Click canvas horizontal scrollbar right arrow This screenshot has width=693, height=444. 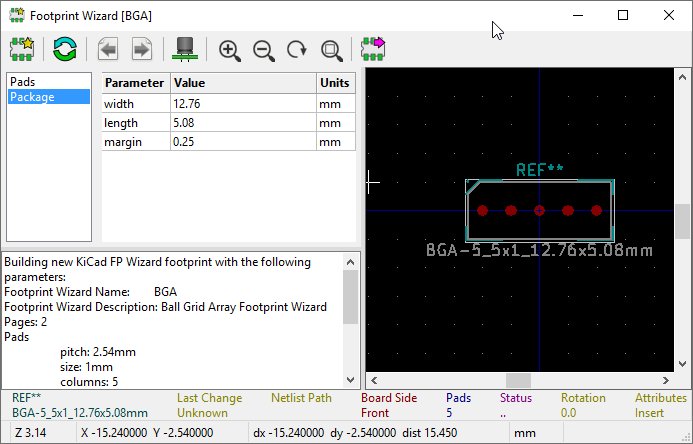click(x=666, y=380)
